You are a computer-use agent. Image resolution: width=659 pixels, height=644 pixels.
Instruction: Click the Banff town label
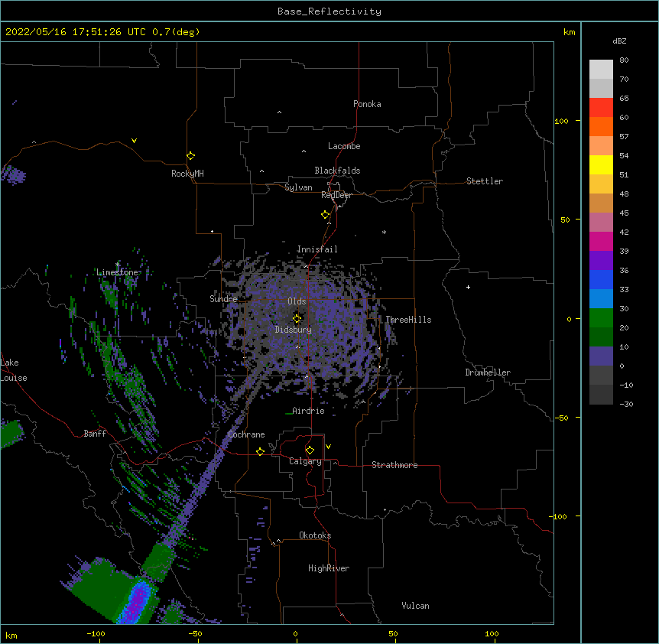point(95,434)
